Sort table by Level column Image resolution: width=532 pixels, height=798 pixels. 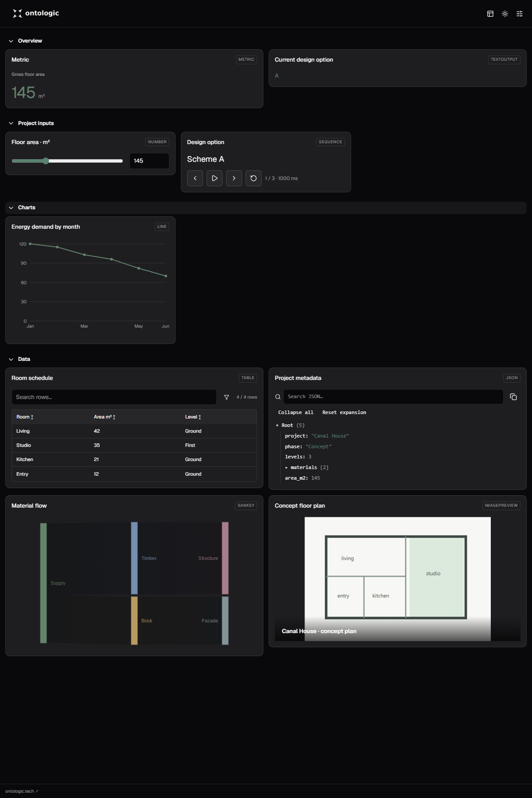coord(193,417)
